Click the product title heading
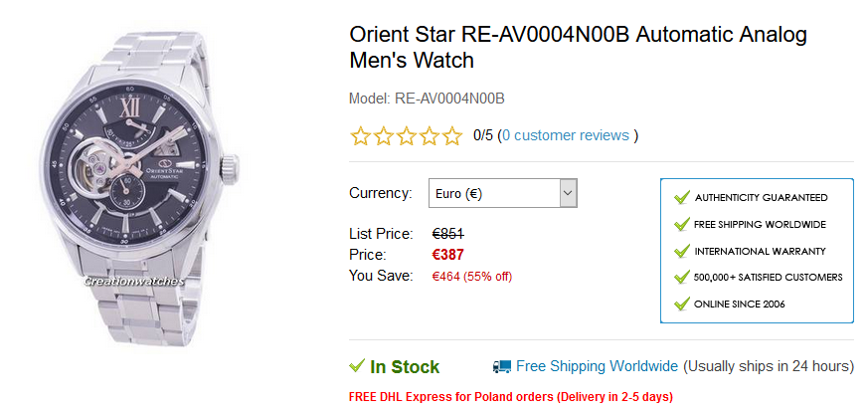 coord(578,47)
